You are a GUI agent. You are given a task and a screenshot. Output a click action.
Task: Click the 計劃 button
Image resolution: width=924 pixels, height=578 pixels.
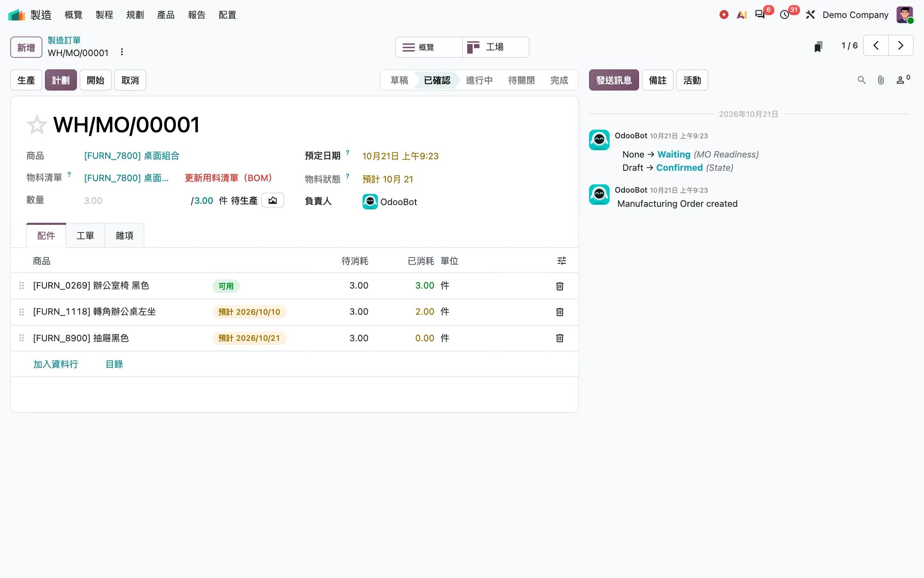61,80
